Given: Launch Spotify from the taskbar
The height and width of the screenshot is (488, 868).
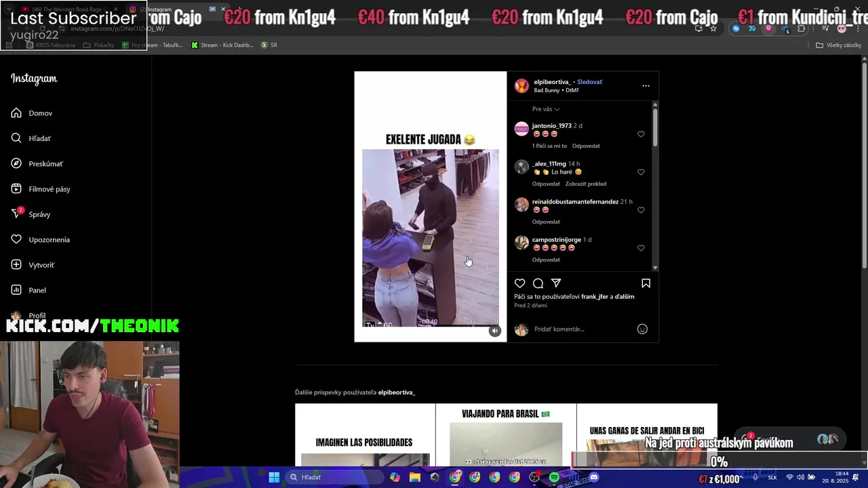Looking at the screenshot, I should [x=554, y=477].
